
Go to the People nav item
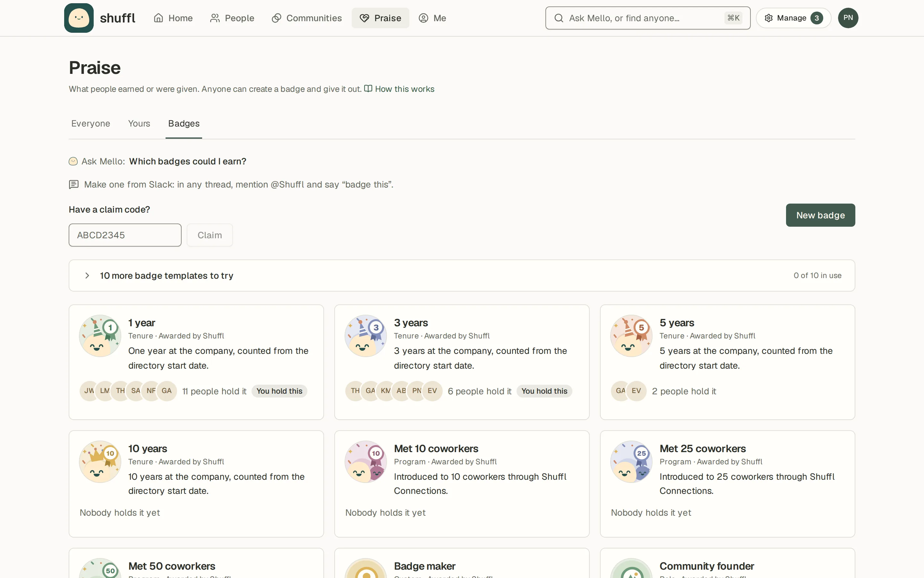coord(232,18)
